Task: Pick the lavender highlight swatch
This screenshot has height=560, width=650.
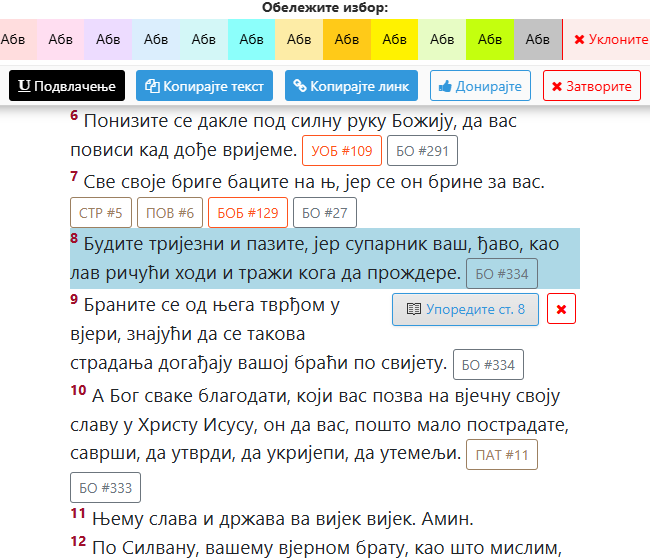Action: click(108, 39)
